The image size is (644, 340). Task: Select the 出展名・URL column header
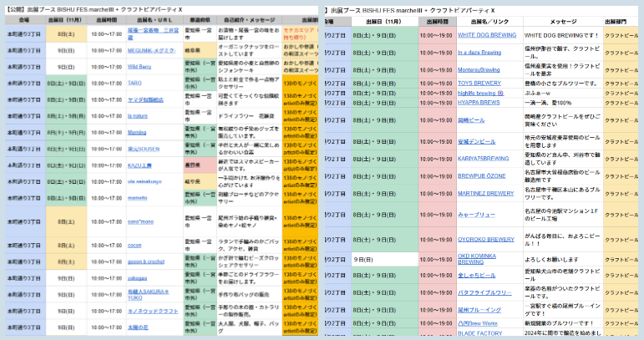[x=155, y=18]
